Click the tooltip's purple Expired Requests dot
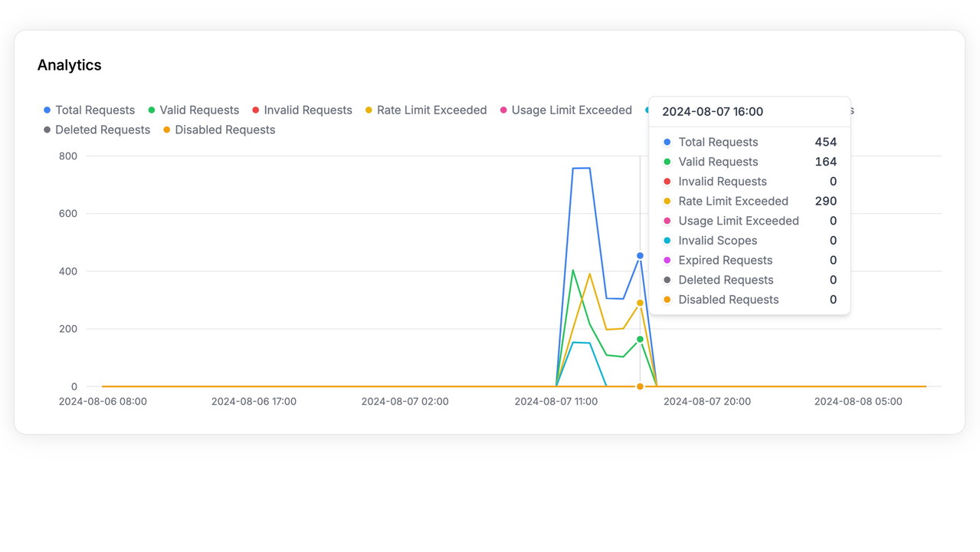This screenshot has height=552, width=980. point(667,261)
